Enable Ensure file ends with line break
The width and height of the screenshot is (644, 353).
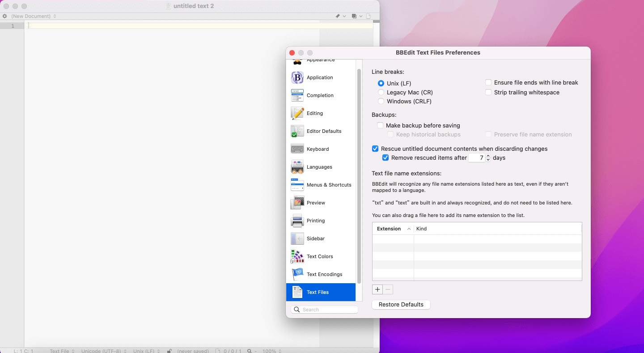point(489,82)
